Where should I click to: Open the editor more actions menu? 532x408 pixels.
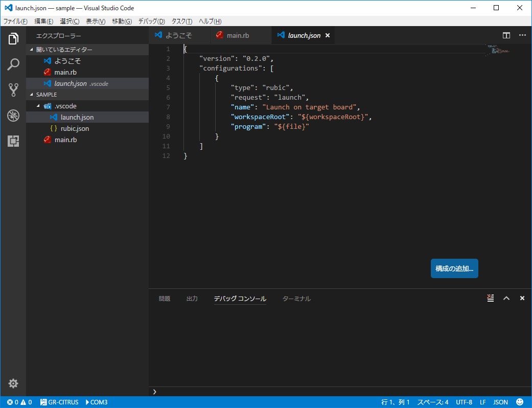pyautogui.click(x=522, y=35)
